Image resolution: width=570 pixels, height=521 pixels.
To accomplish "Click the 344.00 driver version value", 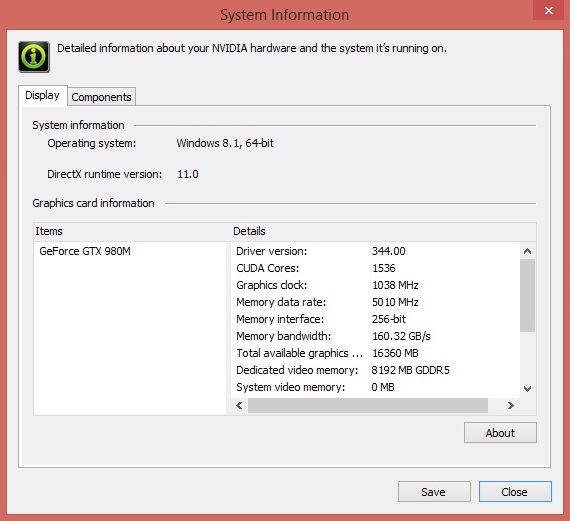I will (388, 251).
